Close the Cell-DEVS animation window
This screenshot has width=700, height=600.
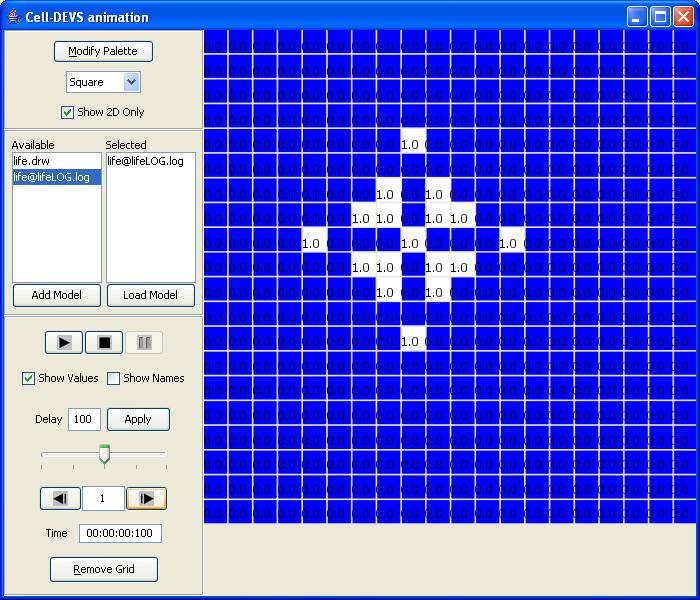683,17
